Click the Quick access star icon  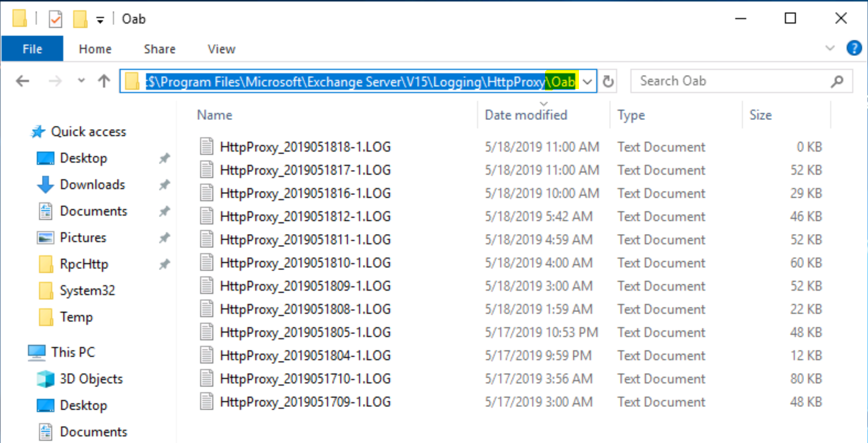coord(38,132)
